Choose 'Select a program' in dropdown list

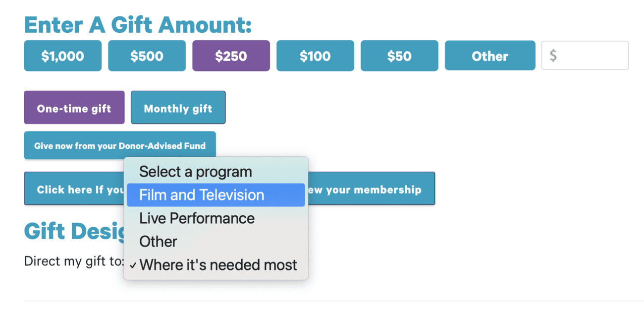[x=196, y=172]
